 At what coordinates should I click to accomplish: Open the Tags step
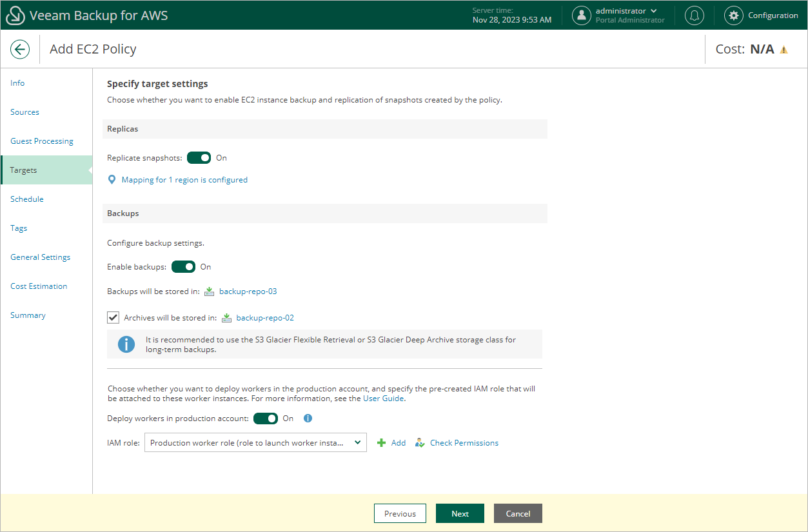tap(19, 228)
